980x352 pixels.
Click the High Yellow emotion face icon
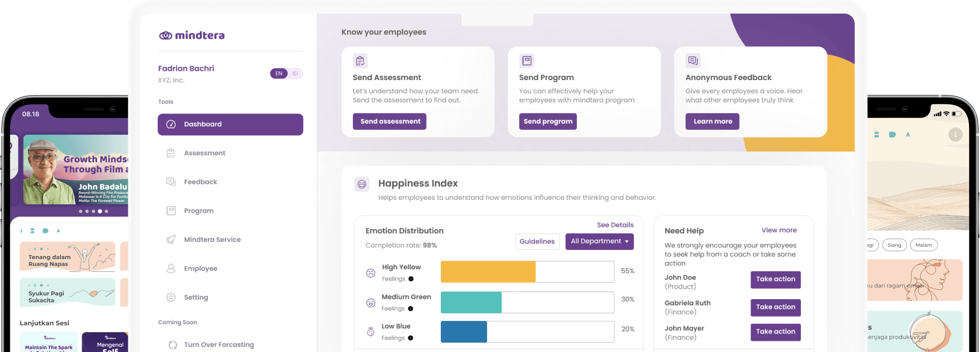[x=371, y=273]
